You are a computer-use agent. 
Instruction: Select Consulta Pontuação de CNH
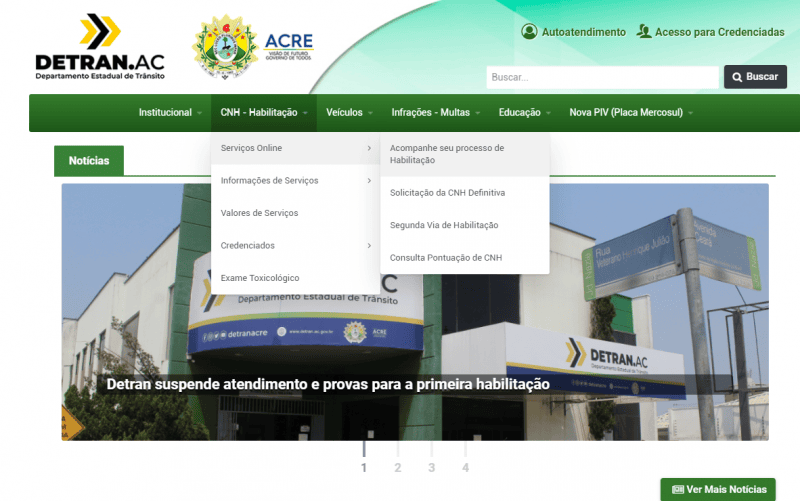(445, 258)
